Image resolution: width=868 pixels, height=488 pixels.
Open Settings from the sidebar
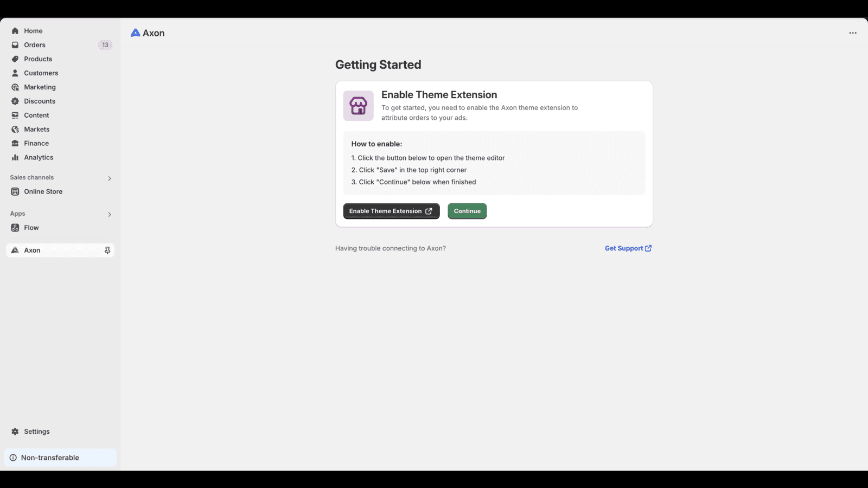tap(37, 431)
